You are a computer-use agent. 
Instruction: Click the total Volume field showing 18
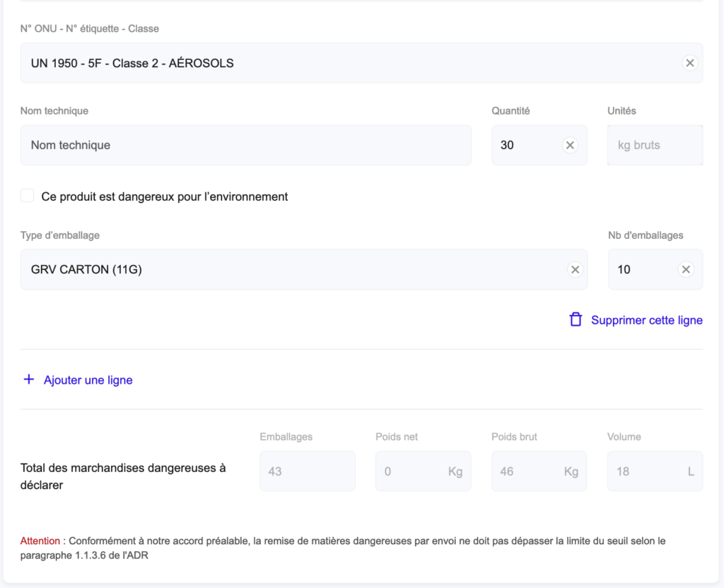[654, 471]
